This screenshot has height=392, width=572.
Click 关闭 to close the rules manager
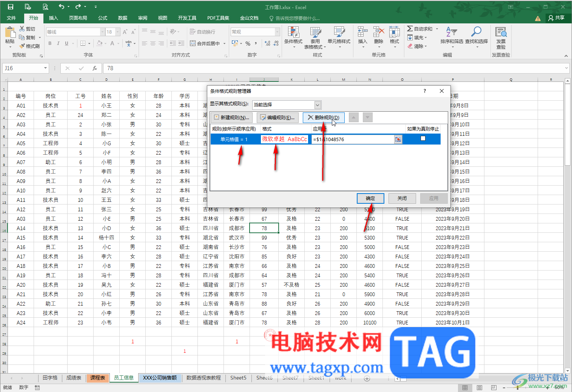(402, 198)
